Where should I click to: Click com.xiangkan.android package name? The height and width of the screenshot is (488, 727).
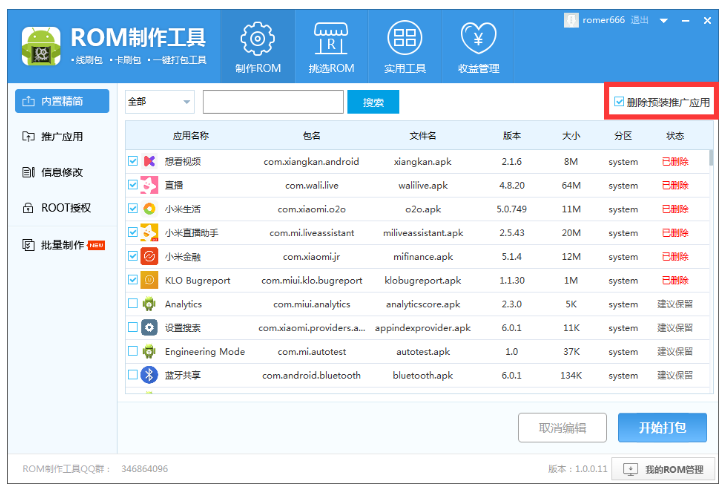click(x=312, y=162)
